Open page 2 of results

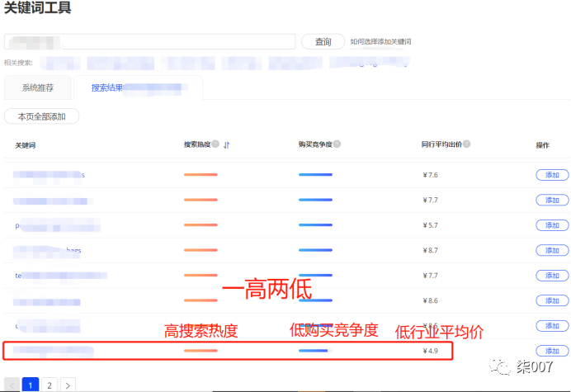(50, 385)
